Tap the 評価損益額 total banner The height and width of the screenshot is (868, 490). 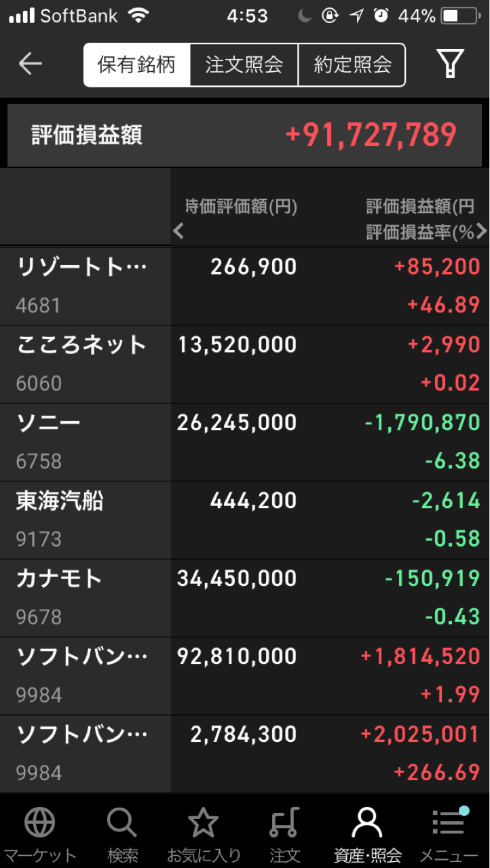(245, 136)
